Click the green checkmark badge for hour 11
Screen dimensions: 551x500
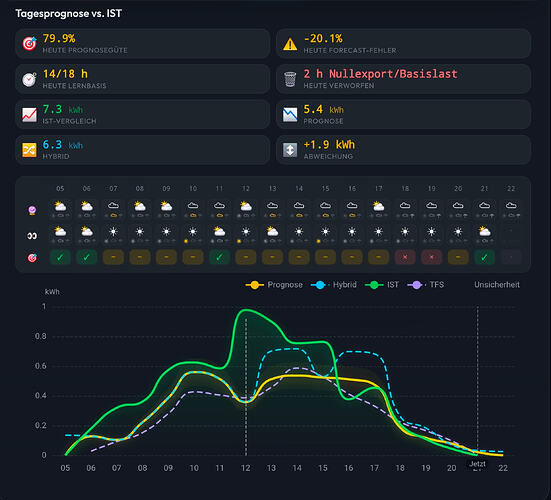pyautogui.click(x=219, y=257)
